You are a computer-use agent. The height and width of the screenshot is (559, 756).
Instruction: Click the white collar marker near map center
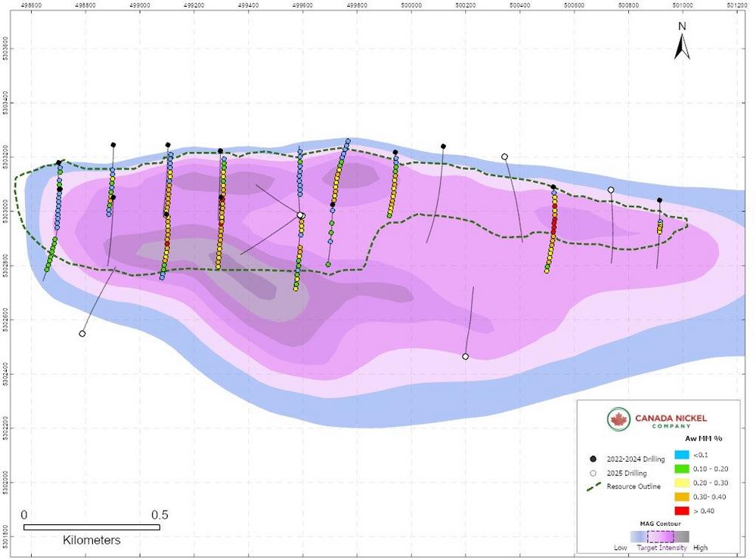click(302, 215)
